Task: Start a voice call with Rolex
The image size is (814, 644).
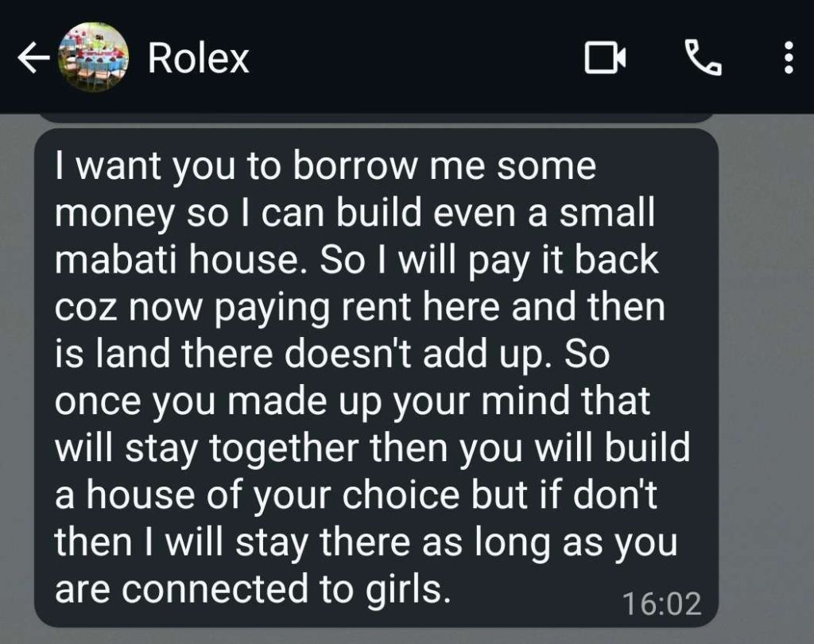Action: tap(704, 58)
